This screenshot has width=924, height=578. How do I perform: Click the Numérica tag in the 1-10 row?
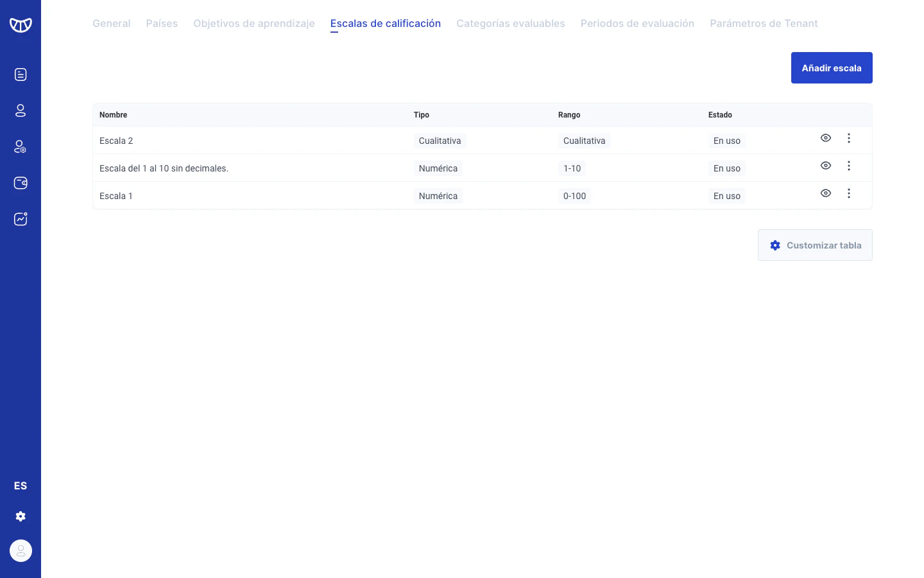point(438,168)
